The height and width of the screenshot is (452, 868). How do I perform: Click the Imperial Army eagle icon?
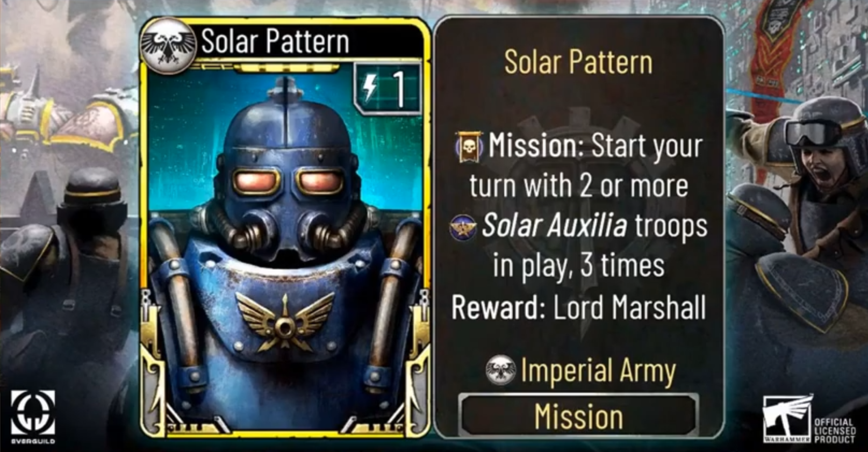coord(500,370)
